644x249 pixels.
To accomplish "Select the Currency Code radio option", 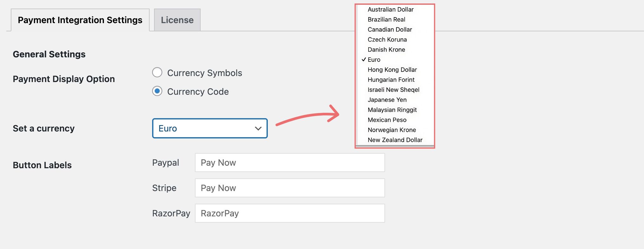I will pos(157,91).
